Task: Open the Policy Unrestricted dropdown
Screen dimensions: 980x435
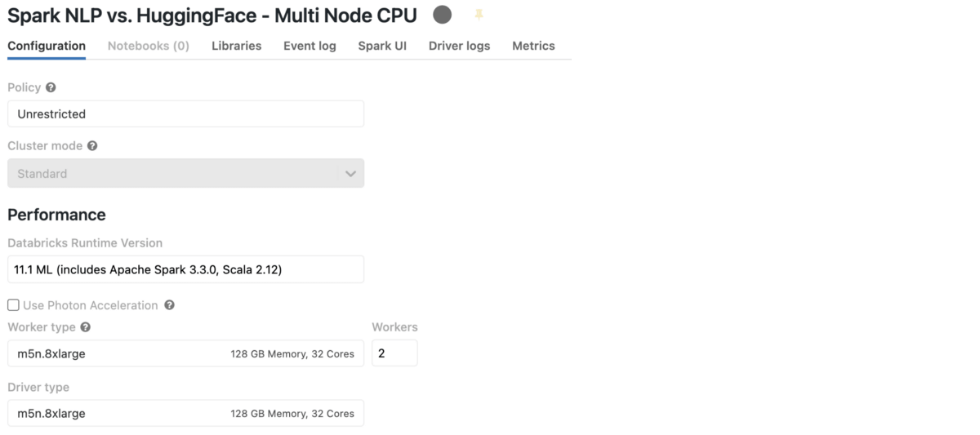Action: tap(185, 114)
